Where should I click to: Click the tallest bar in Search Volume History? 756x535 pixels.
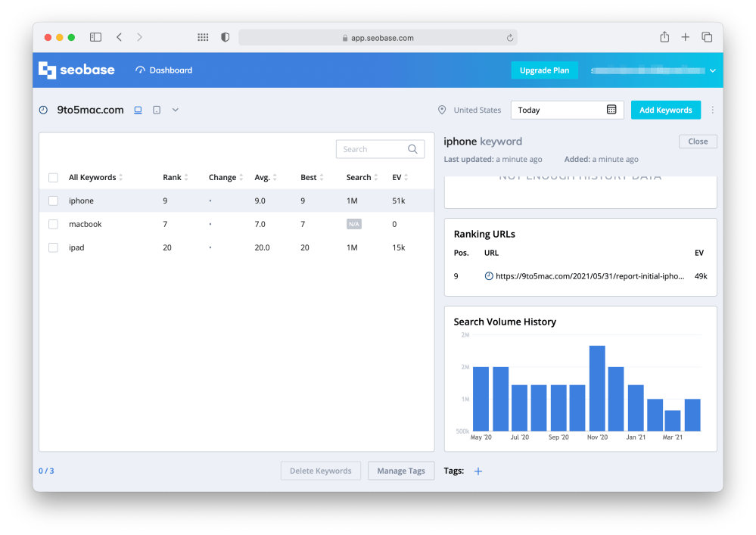[597, 388]
